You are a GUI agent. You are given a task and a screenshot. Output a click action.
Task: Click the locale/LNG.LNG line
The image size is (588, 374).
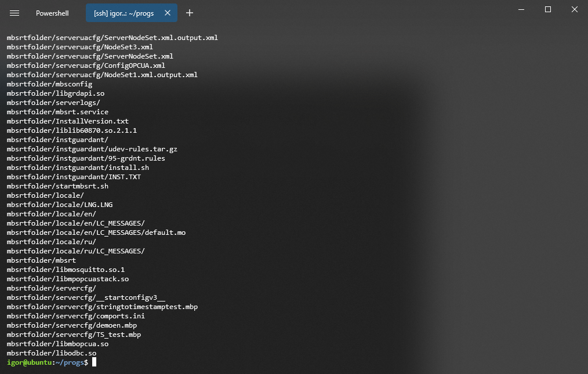tap(60, 205)
